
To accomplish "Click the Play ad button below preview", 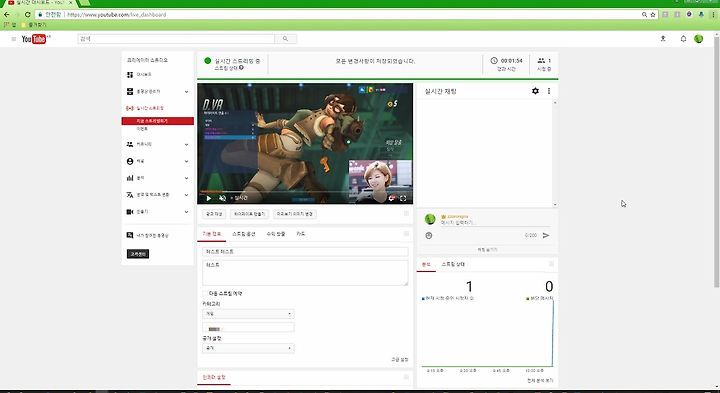I will pos(214,214).
